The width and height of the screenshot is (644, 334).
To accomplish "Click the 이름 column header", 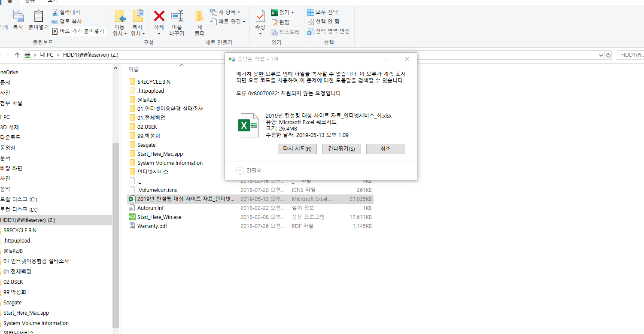I will point(134,69).
